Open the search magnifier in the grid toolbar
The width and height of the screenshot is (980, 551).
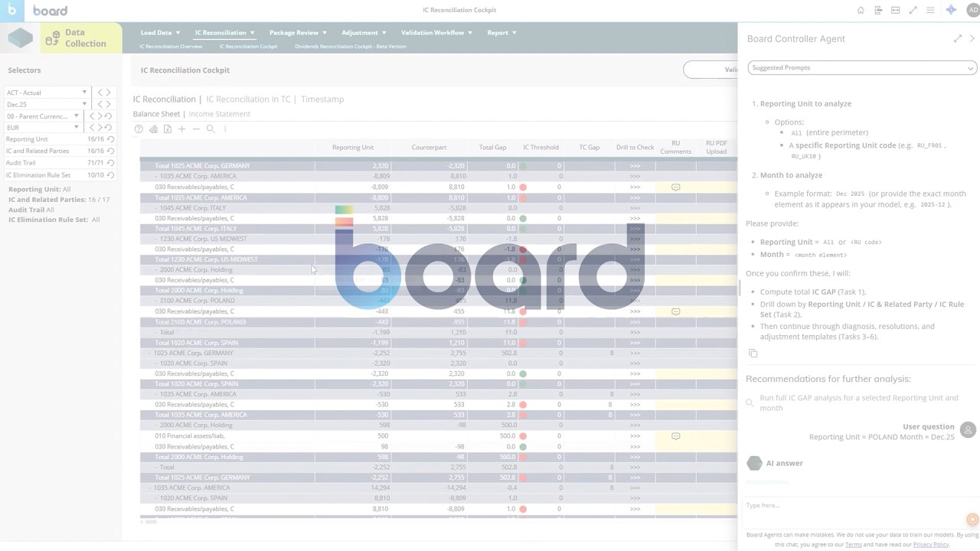pos(211,129)
